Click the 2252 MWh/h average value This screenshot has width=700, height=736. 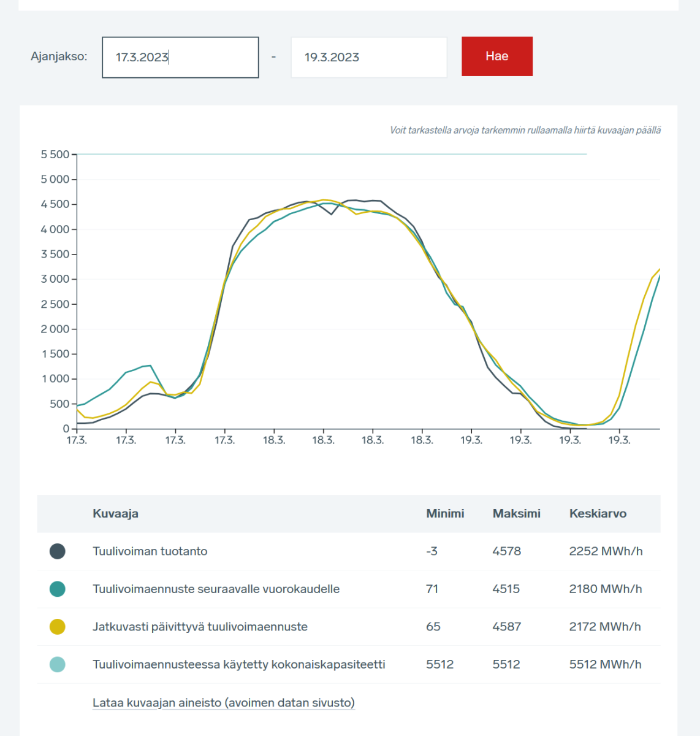pyautogui.click(x=606, y=551)
